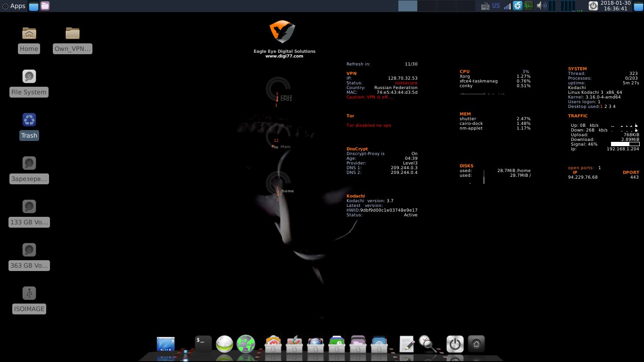The height and width of the screenshot is (362, 644).
Task: Select the Trash icon on the desktop
Action: point(29,127)
